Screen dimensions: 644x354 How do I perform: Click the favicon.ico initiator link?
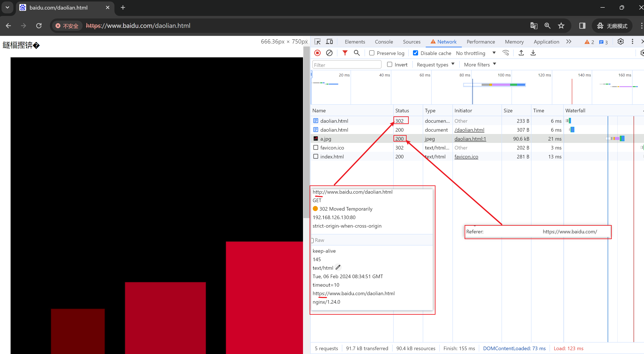pos(466,156)
